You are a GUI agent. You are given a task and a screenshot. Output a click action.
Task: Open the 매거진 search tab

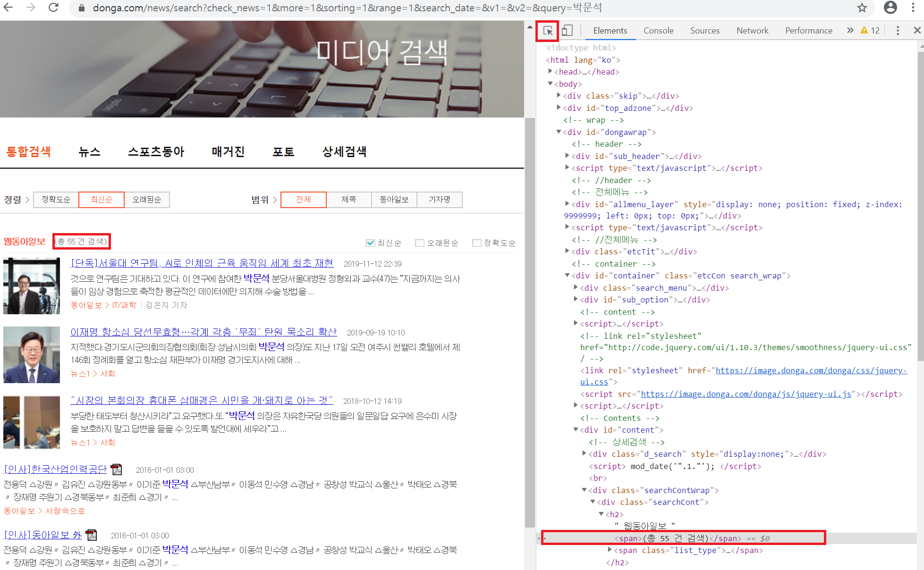(x=229, y=151)
